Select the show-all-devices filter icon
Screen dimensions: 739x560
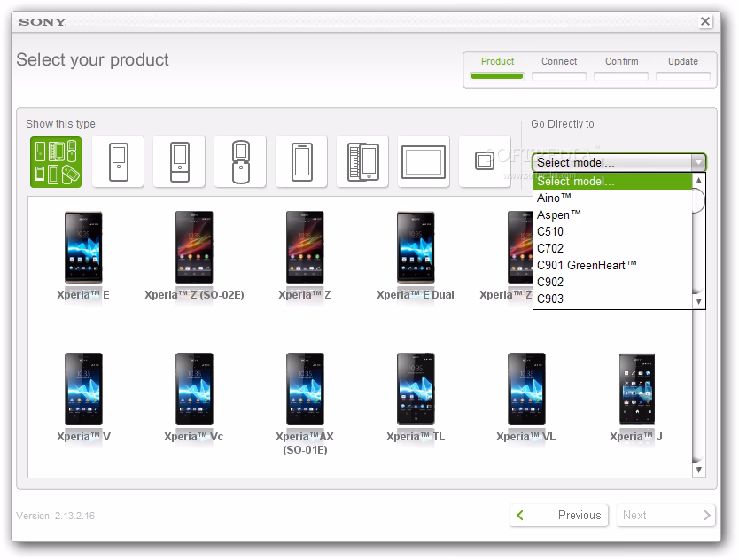pyautogui.click(x=56, y=161)
